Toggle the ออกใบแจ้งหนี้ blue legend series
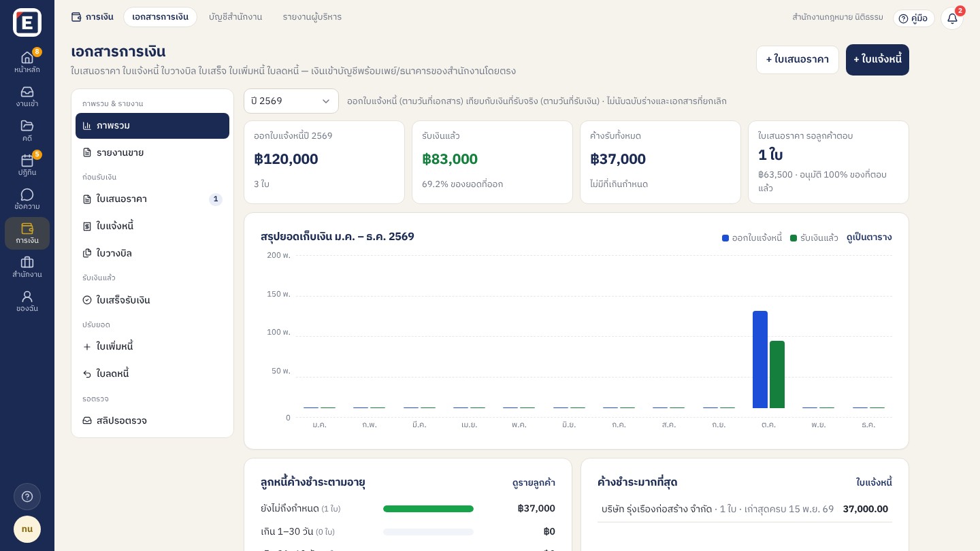Viewport: 980px width, 551px height. (752, 238)
